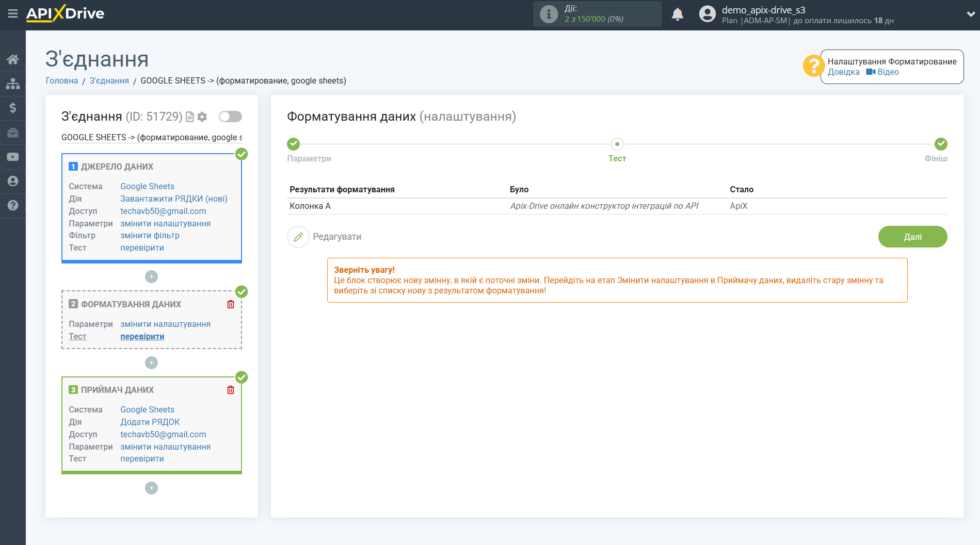Open the connections sitemap sidebar icon
The height and width of the screenshot is (545, 980).
(13, 84)
